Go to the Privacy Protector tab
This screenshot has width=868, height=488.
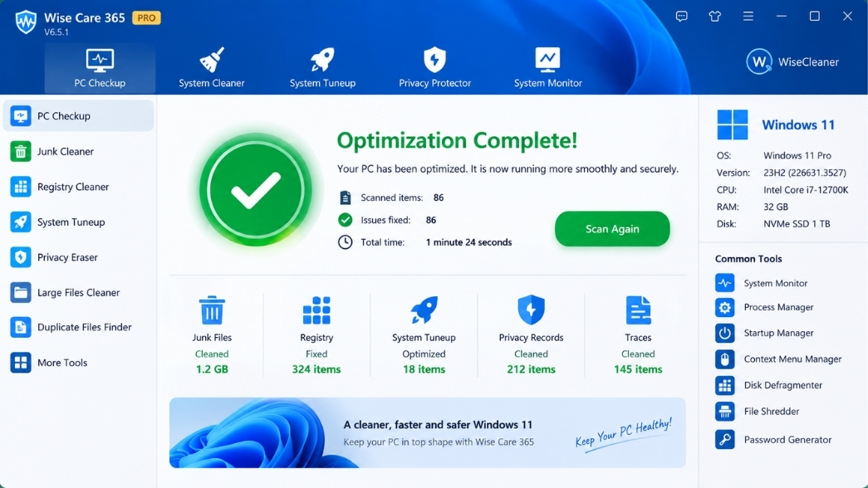434,68
